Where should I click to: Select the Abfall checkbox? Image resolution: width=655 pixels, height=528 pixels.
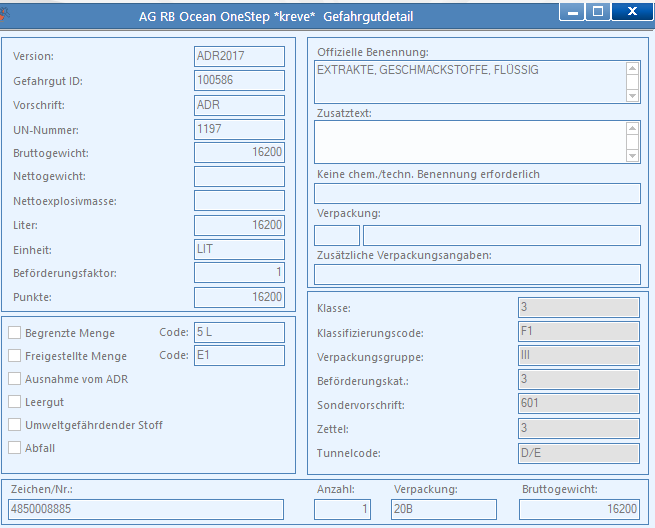point(15,447)
